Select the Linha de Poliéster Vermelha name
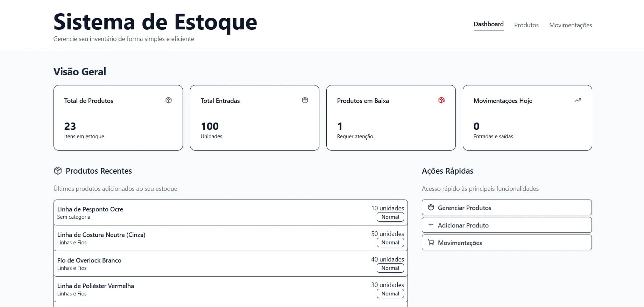The width and height of the screenshot is (644, 307). click(x=95, y=286)
